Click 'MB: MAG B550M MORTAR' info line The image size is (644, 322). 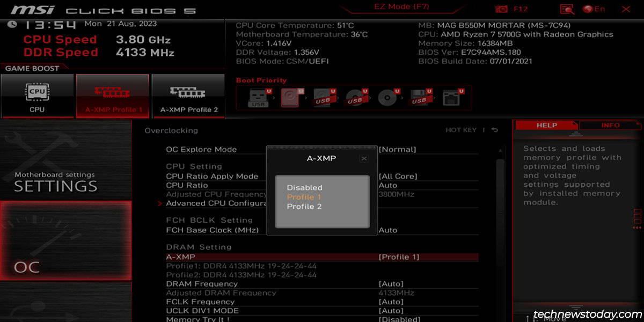click(494, 25)
